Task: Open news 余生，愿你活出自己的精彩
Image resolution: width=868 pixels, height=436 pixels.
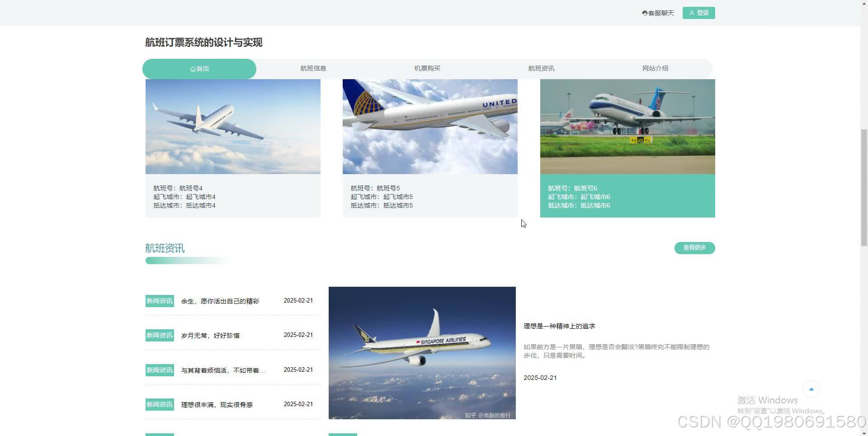Action: (x=220, y=301)
